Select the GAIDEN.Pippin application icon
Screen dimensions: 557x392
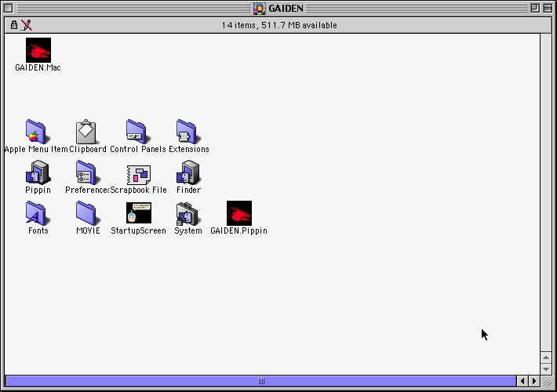point(239,213)
